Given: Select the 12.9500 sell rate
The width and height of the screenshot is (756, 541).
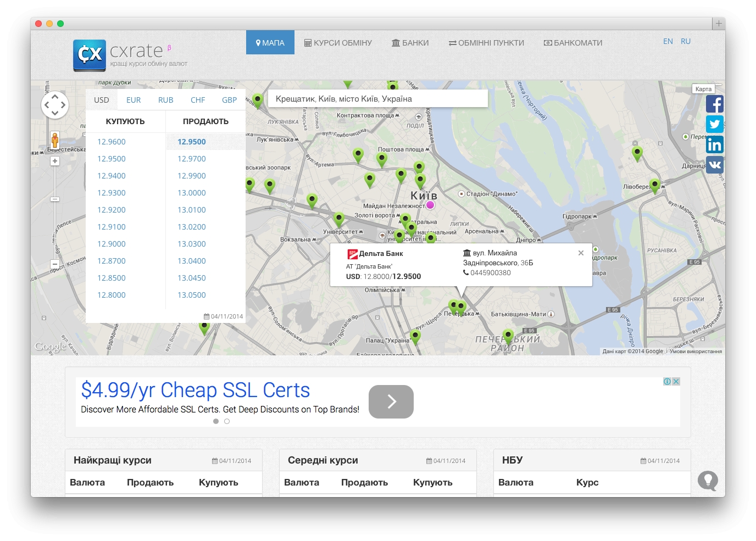Looking at the screenshot, I should 192,142.
